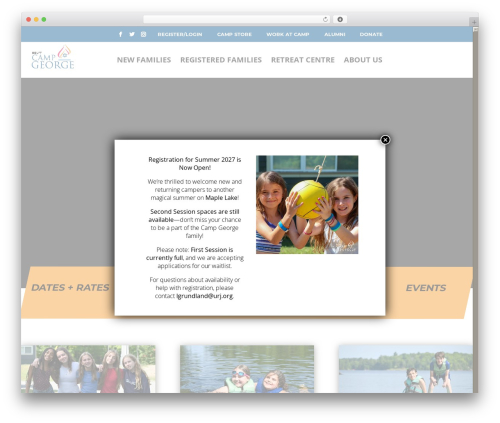The width and height of the screenshot is (500, 423).
Task: Email lgrundland@urj.org contact link
Action: [205, 296]
